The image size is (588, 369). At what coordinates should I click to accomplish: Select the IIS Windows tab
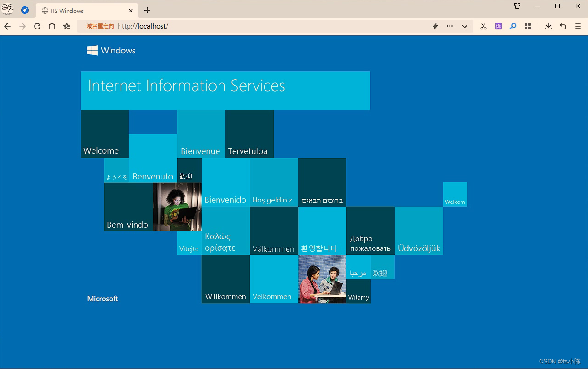pyautogui.click(x=87, y=10)
